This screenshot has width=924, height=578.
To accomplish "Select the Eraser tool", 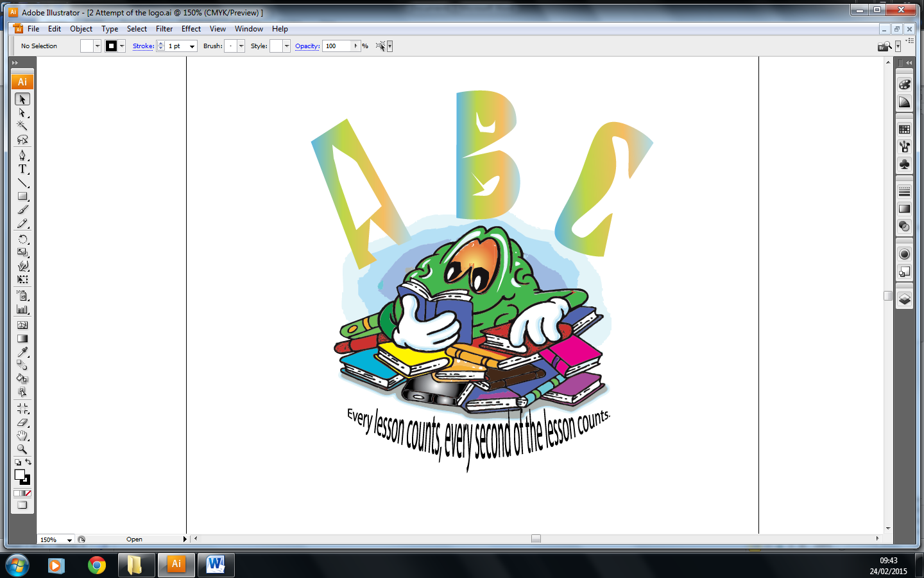I will point(22,422).
